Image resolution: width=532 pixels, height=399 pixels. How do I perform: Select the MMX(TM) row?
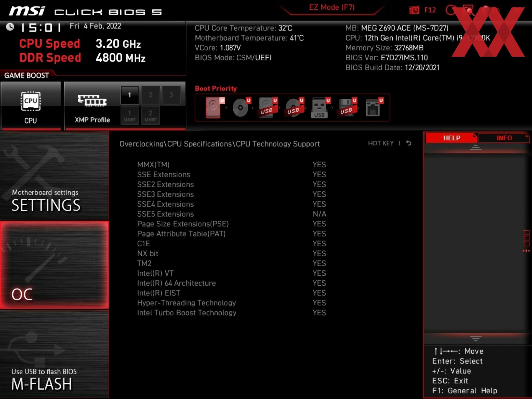(232, 165)
